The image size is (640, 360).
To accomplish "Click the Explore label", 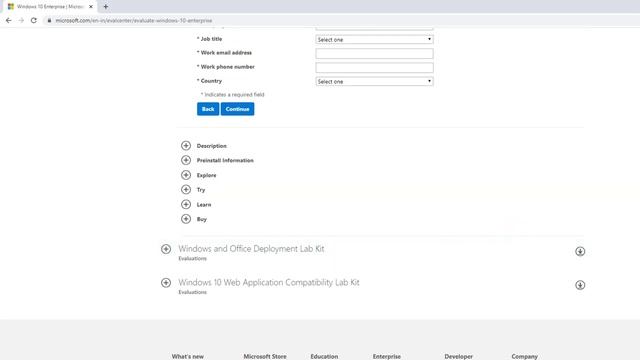I will coord(207,175).
